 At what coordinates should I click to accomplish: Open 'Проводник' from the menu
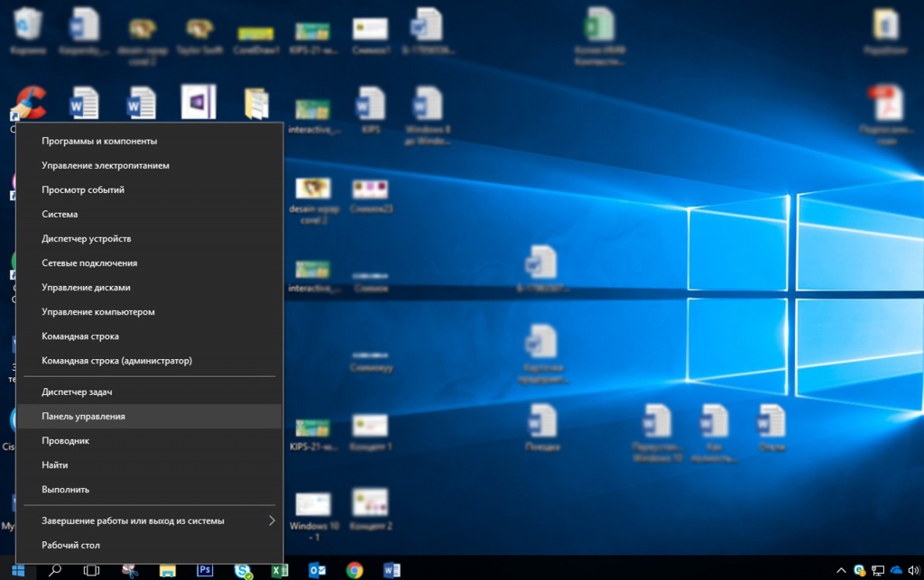[x=150, y=440]
